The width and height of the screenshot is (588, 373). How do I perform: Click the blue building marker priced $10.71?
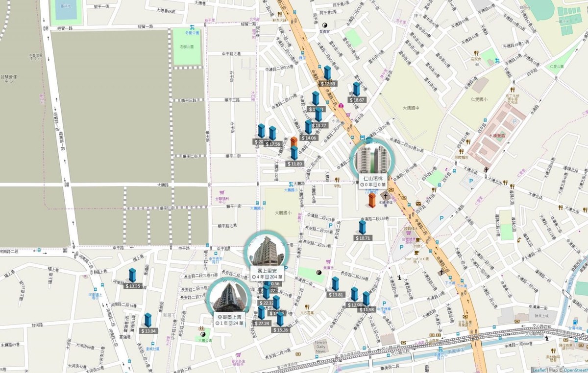coord(362,227)
